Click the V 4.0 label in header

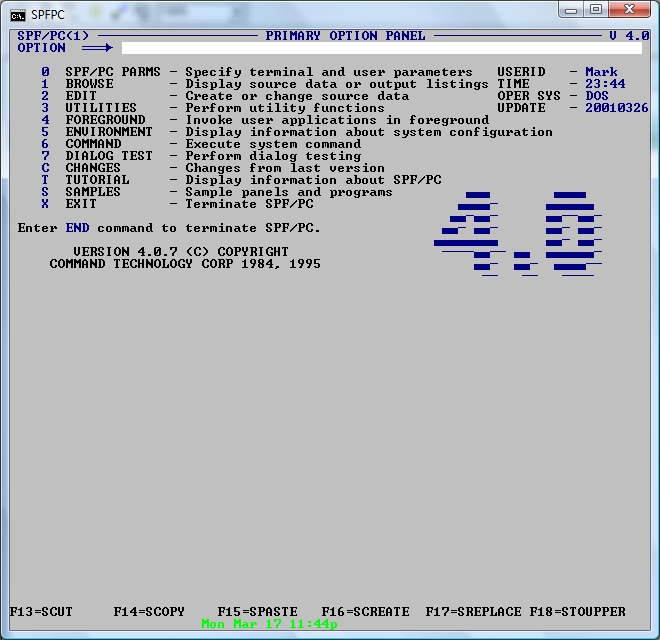point(629,36)
